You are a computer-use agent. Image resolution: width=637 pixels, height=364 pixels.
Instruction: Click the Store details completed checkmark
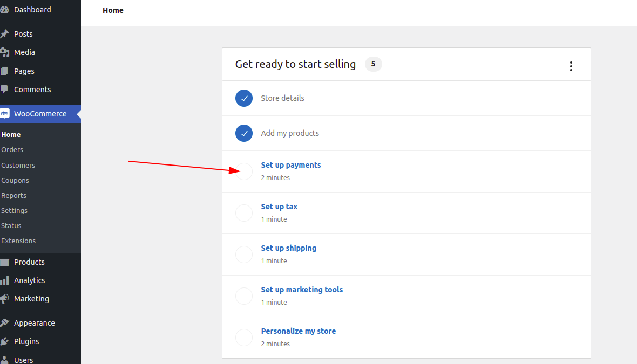(x=244, y=98)
